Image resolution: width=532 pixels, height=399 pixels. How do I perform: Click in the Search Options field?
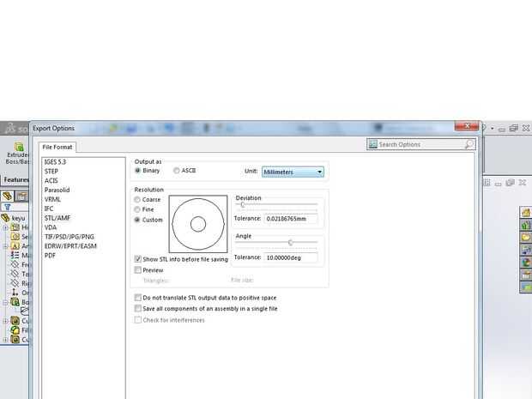(420, 144)
